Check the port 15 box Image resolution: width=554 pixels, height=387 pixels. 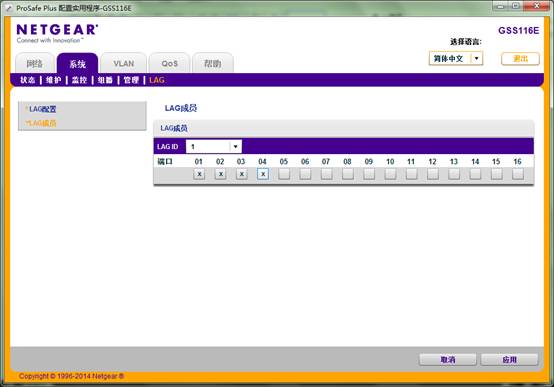point(496,174)
